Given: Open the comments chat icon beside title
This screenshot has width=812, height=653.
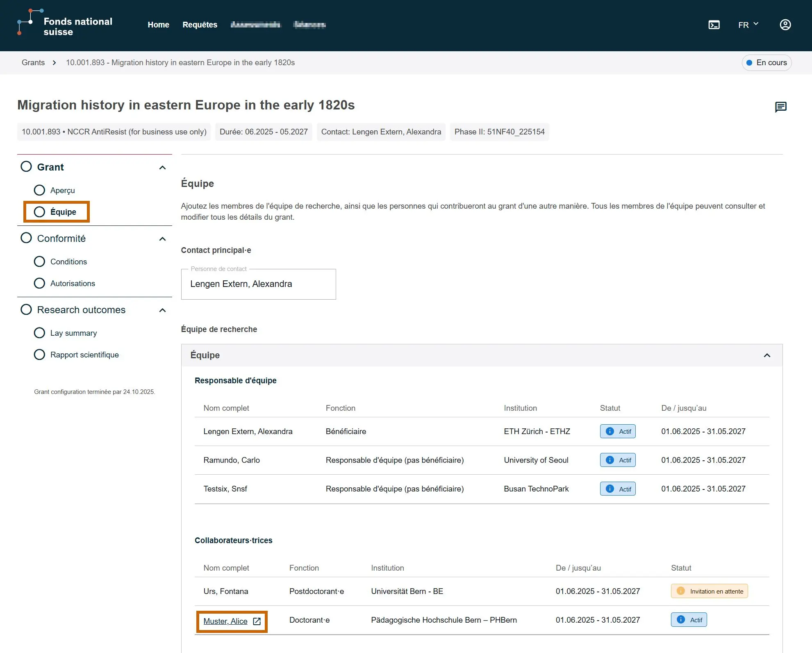Looking at the screenshot, I should point(780,107).
